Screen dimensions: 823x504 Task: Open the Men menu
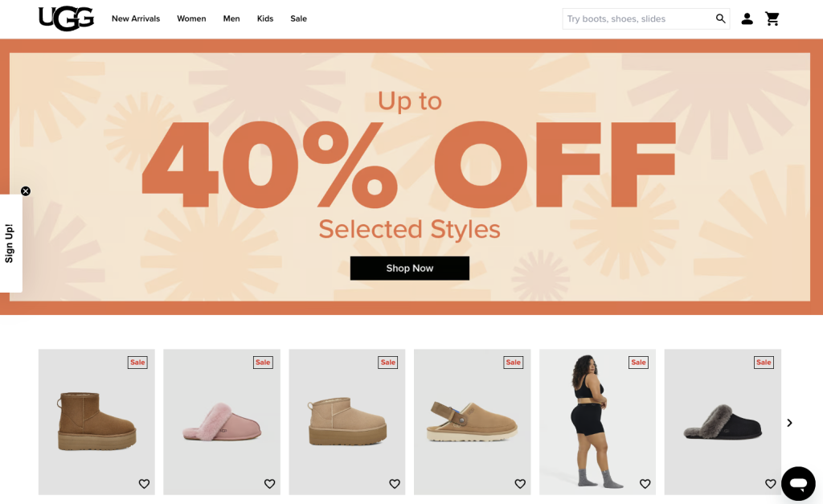coord(231,19)
